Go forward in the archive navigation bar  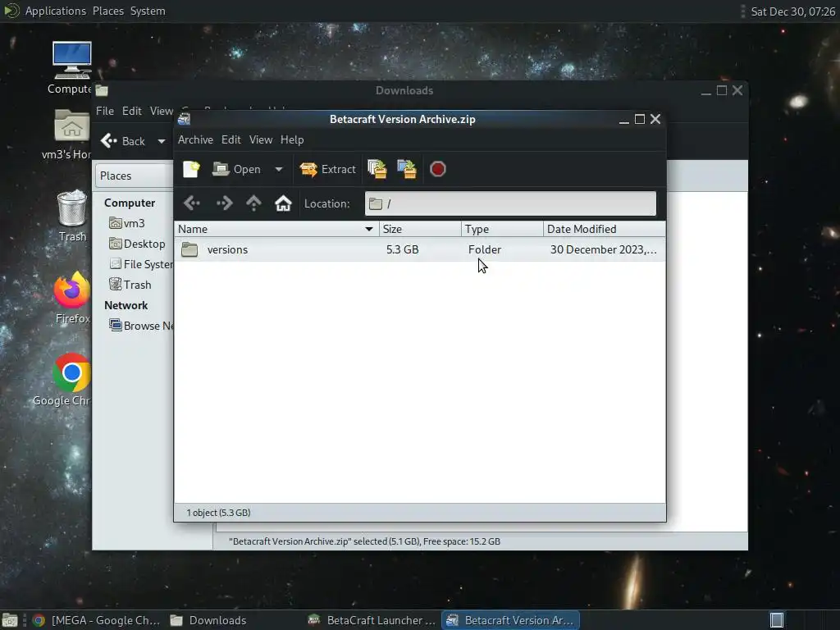click(225, 203)
